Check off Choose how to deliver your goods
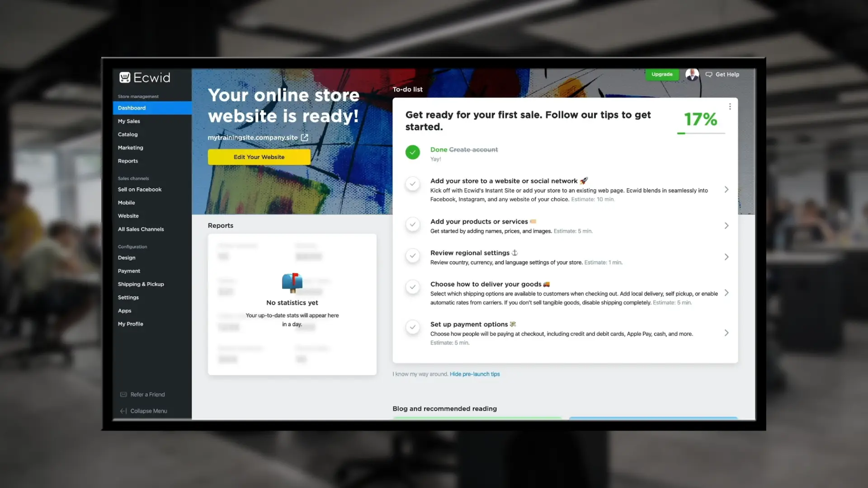Image resolution: width=868 pixels, height=488 pixels. 412,287
